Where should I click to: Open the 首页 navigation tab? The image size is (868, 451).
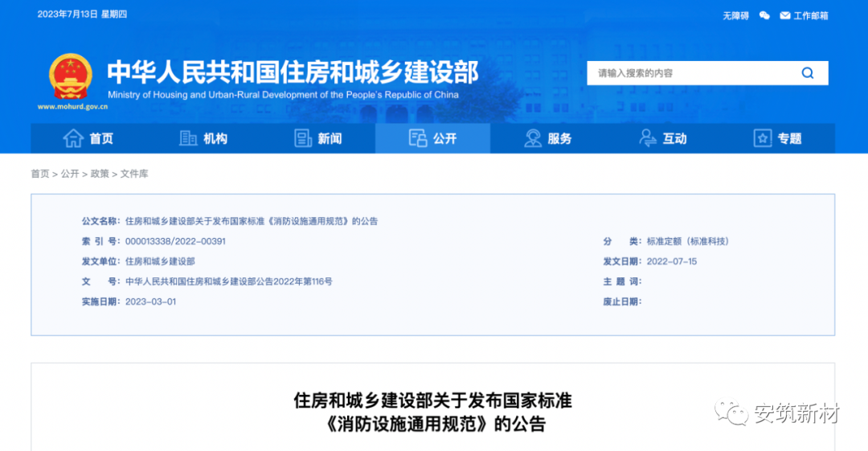point(88,138)
